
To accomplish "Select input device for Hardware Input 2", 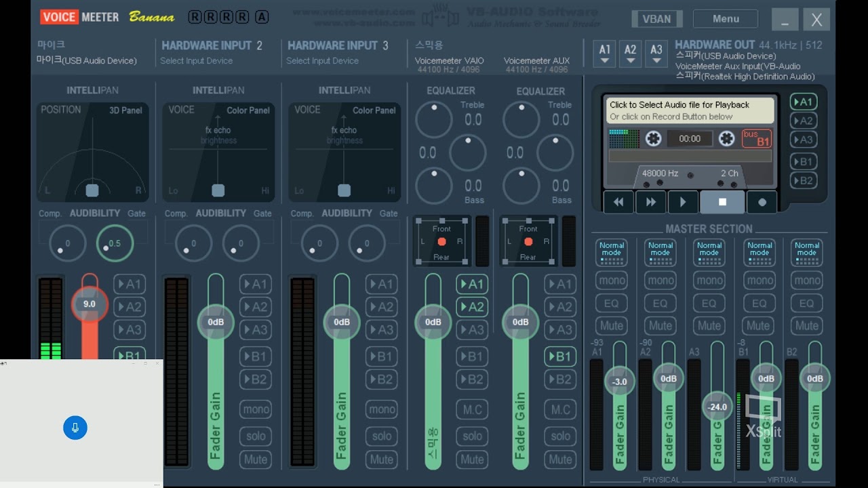I will click(x=196, y=61).
